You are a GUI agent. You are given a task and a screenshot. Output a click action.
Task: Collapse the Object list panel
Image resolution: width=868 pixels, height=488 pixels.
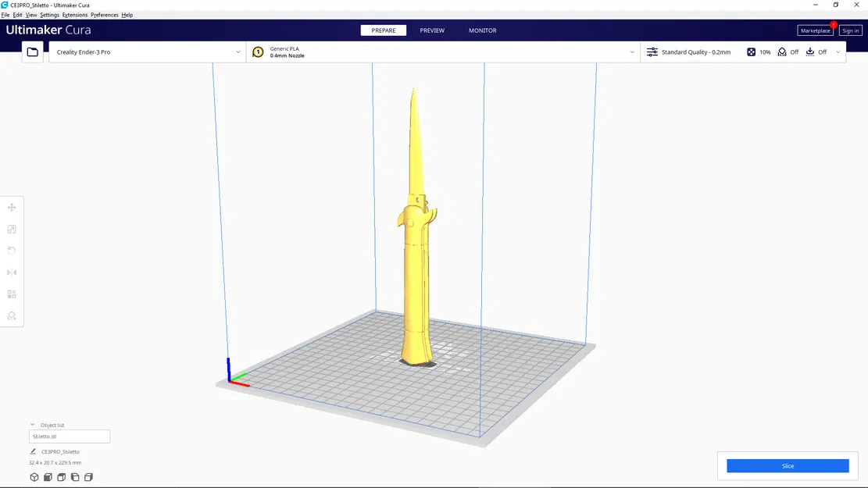(x=33, y=424)
